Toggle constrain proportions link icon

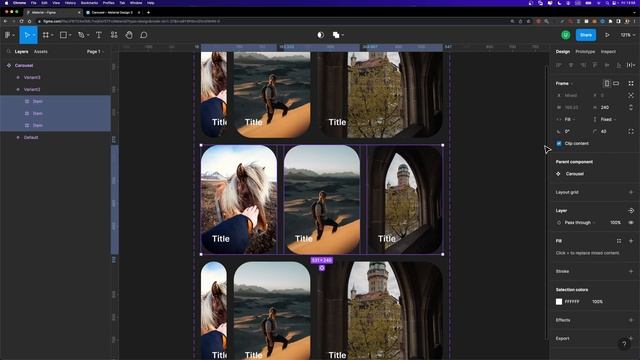(631, 107)
